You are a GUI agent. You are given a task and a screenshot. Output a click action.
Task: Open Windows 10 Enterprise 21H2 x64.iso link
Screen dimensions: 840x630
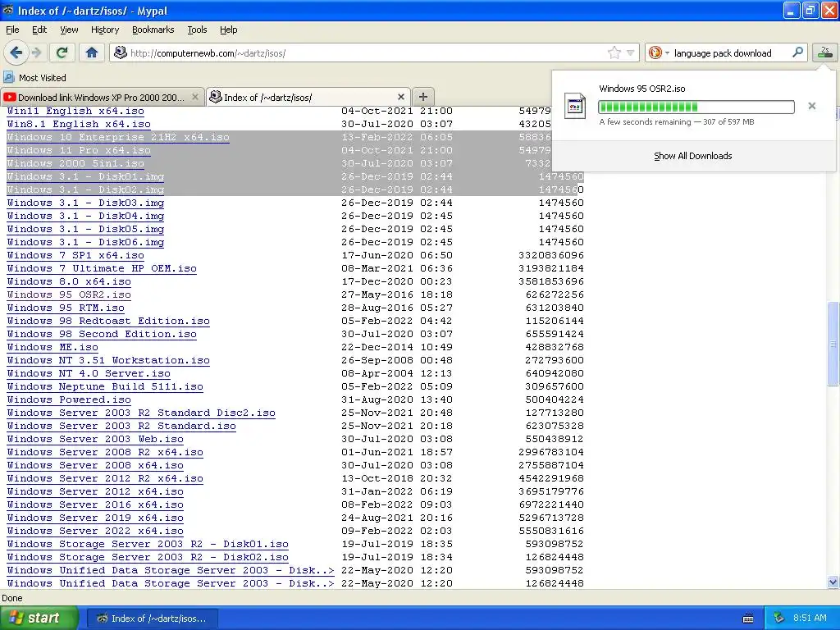click(118, 138)
